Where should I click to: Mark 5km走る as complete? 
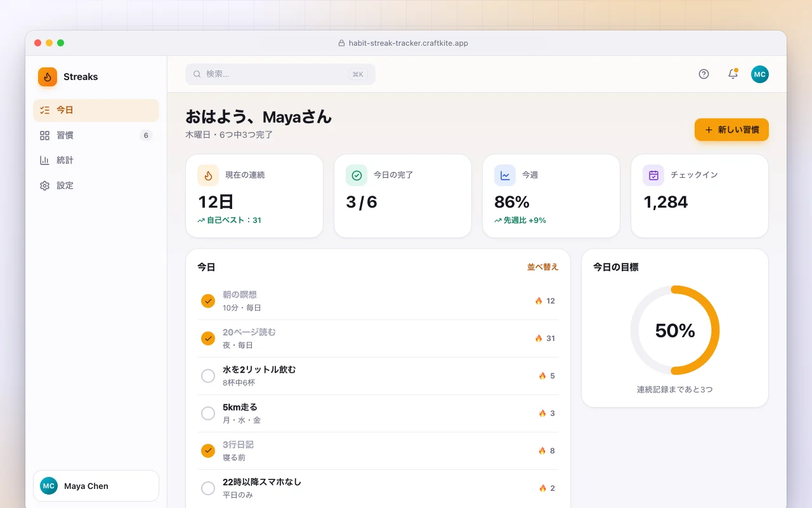(x=208, y=413)
